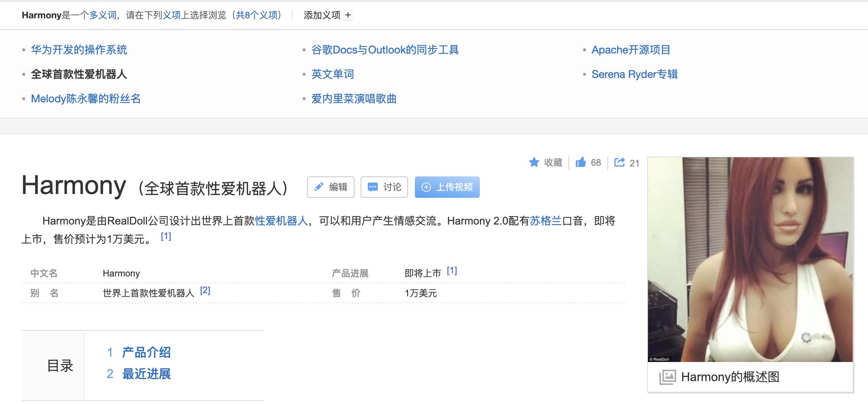Click the star favorite icon beside 收藏

tap(534, 162)
